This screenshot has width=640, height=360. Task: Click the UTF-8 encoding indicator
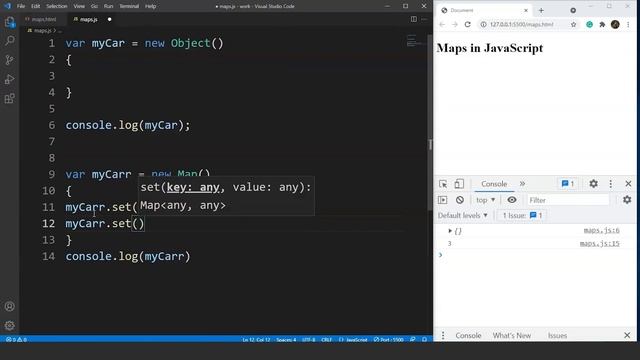[309, 340]
